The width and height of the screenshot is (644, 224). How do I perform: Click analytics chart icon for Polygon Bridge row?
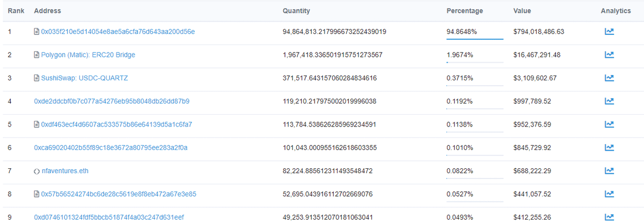(x=609, y=55)
